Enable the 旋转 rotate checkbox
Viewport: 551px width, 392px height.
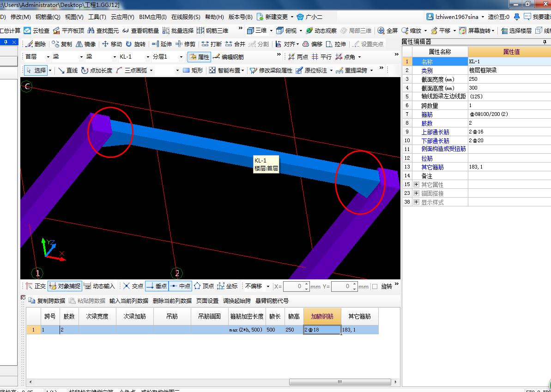(x=375, y=287)
